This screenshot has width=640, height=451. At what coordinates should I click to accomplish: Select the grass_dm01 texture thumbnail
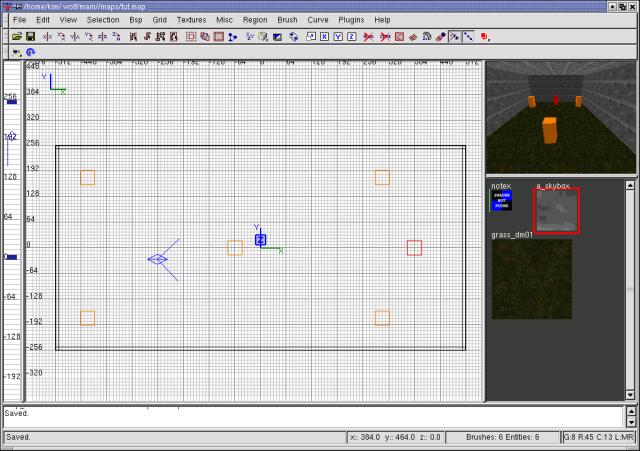coord(531,279)
